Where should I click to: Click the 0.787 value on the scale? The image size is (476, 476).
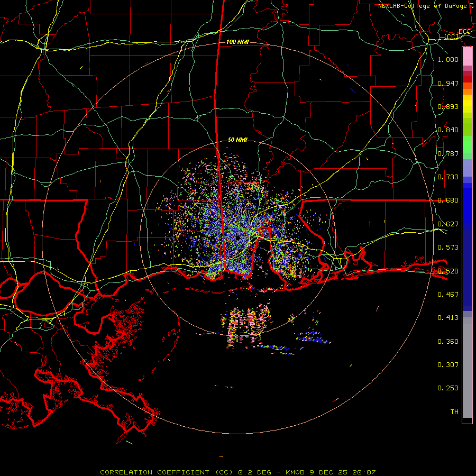(x=448, y=153)
